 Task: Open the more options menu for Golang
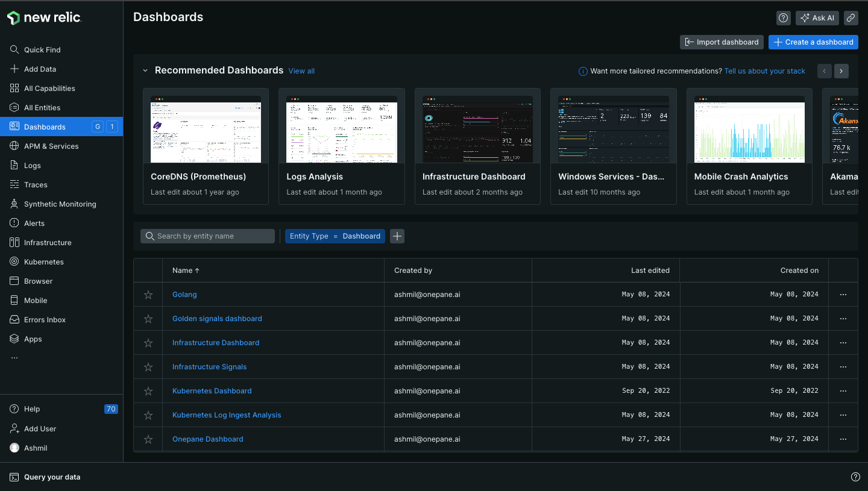coord(843,295)
